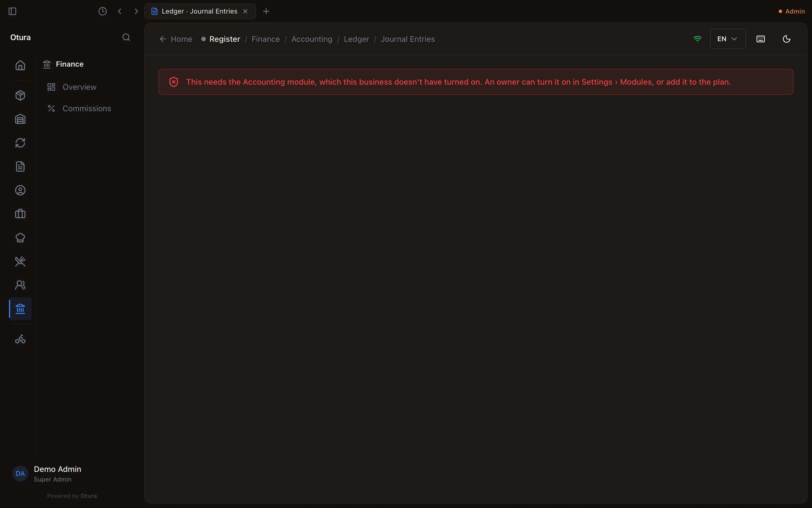
Task: Click the green wifi connection icon
Action: pos(697,39)
